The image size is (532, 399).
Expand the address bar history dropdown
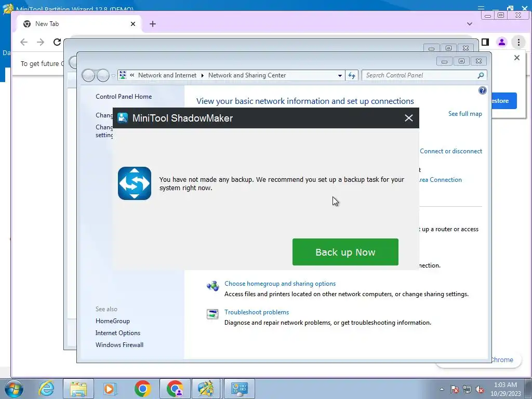[x=340, y=76]
